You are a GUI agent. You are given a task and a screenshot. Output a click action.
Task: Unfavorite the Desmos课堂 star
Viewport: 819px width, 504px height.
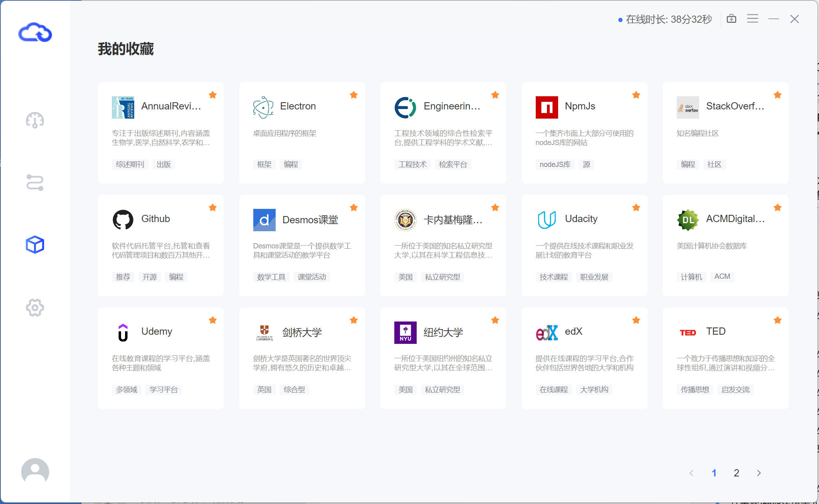[354, 207]
